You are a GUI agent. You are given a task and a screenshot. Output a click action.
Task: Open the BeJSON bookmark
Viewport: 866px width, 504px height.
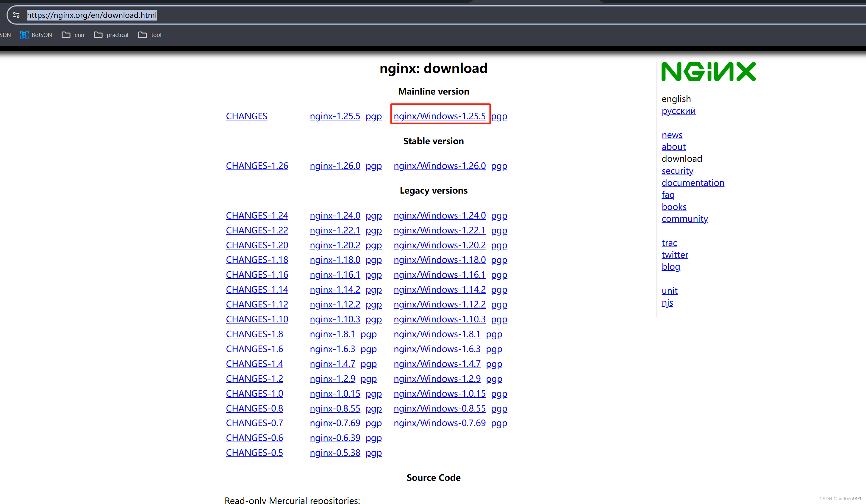(x=36, y=35)
